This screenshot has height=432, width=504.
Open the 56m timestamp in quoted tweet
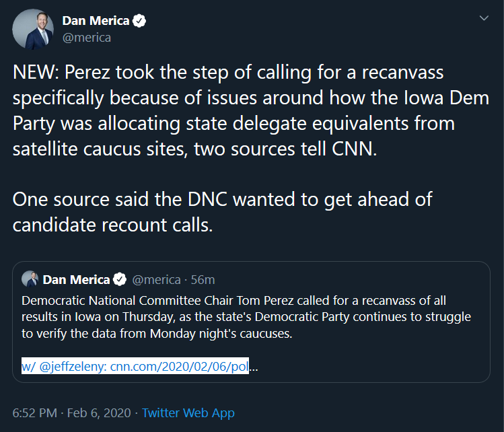(203, 279)
